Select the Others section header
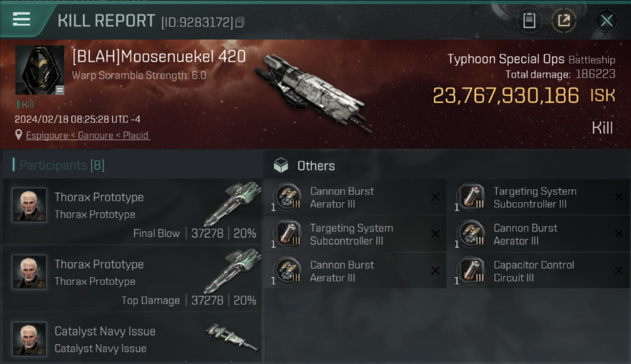631x364 pixels. pyautogui.click(x=315, y=166)
